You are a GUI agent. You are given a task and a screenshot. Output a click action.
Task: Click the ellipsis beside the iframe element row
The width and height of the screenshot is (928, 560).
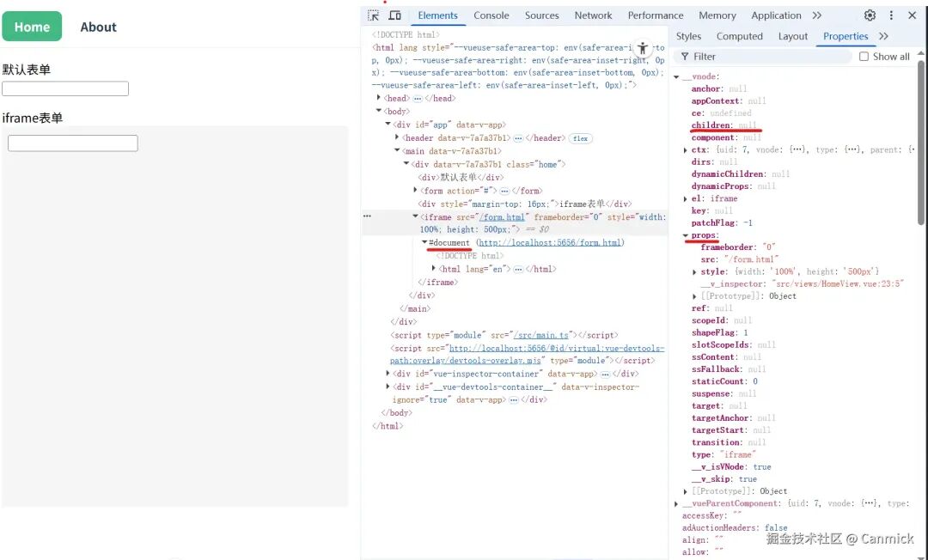pyautogui.click(x=367, y=216)
